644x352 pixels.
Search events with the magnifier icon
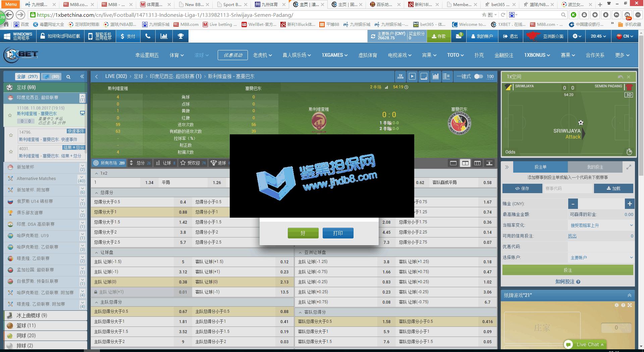click(68, 77)
